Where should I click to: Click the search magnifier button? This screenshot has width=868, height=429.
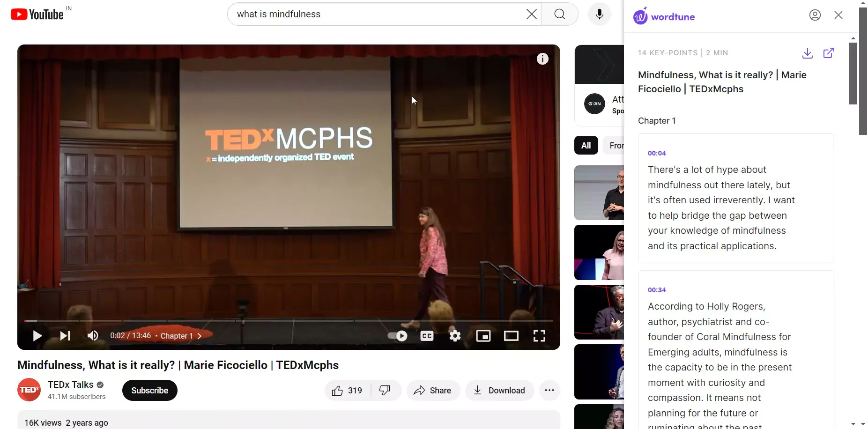coord(560,14)
